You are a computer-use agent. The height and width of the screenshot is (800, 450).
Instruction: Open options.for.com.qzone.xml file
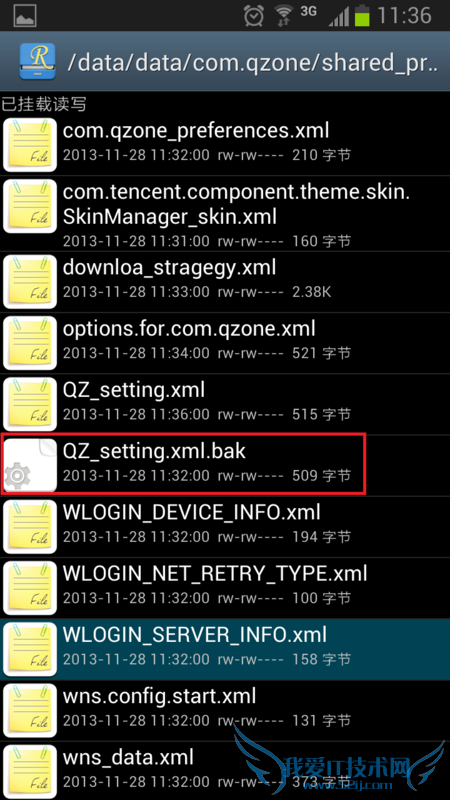(x=225, y=343)
